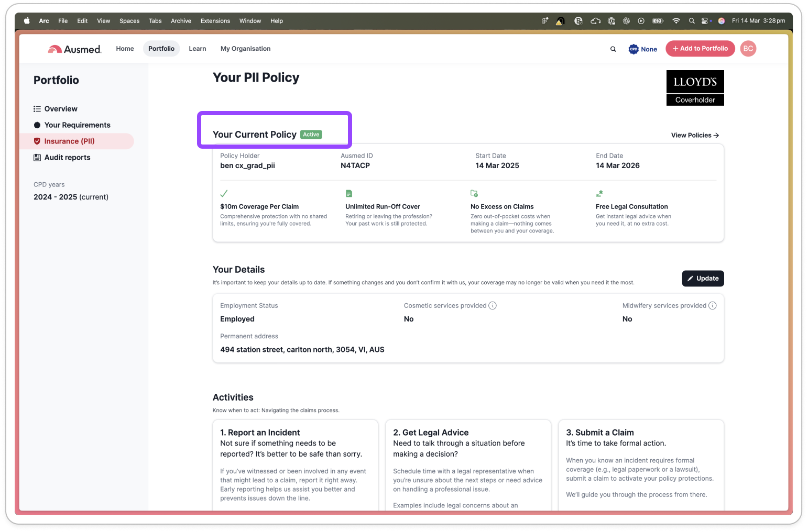Click the Ausmed logo
This screenshot has width=808, height=532.
[74, 48]
